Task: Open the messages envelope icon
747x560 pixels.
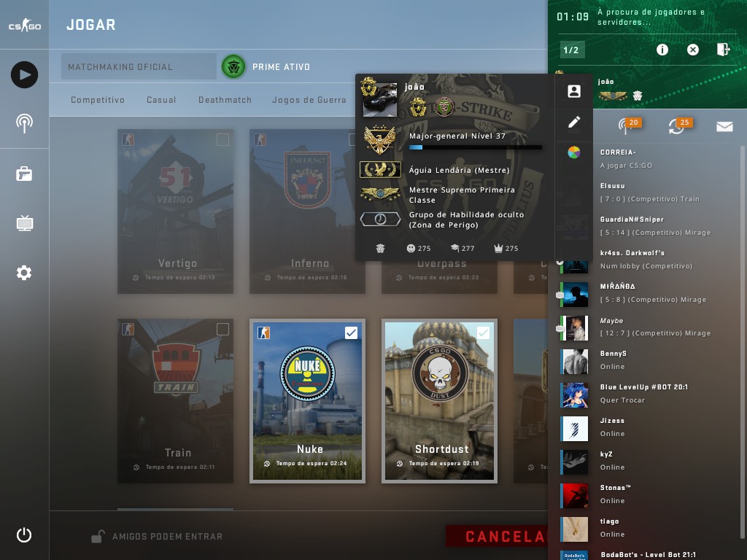Action: tap(724, 126)
